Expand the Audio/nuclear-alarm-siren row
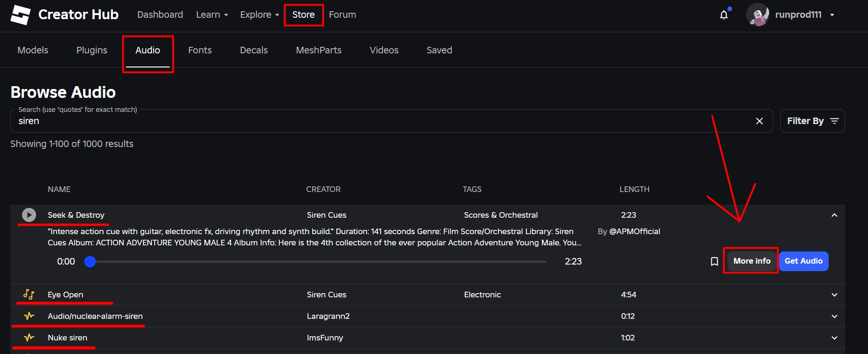This screenshot has height=354, width=868. click(834, 316)
